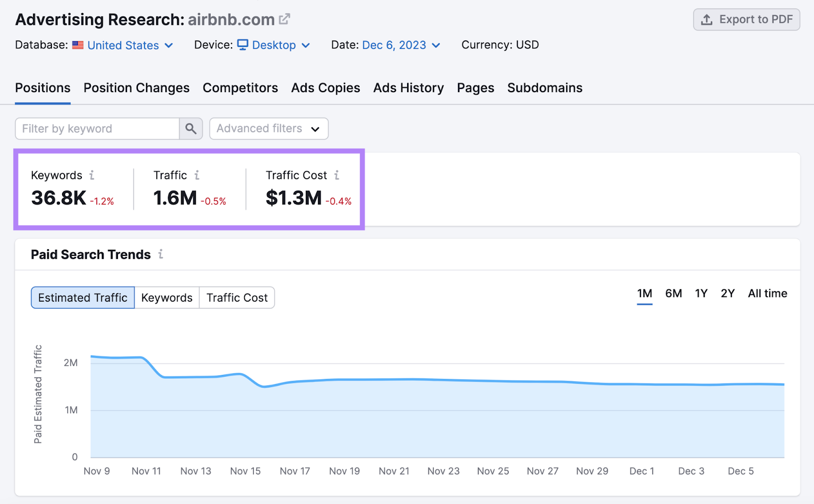Open the Ads Copies tab
The image size is (814, 504).
[x=326, y=88]
